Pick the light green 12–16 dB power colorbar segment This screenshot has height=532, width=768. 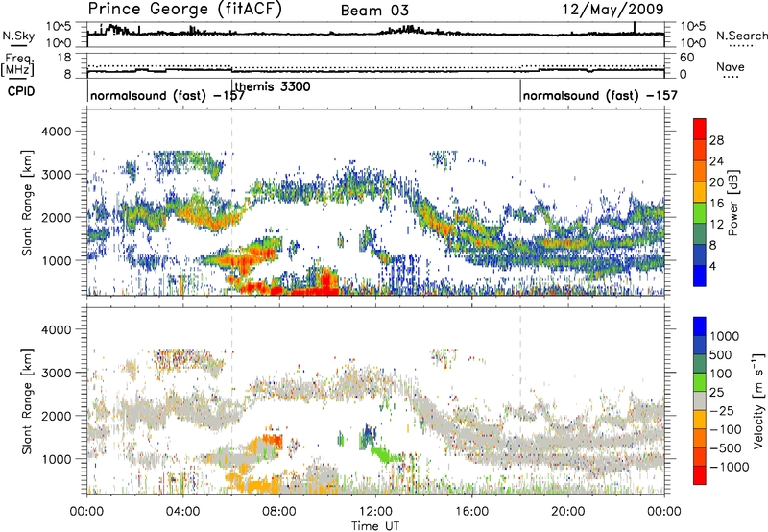700,213
